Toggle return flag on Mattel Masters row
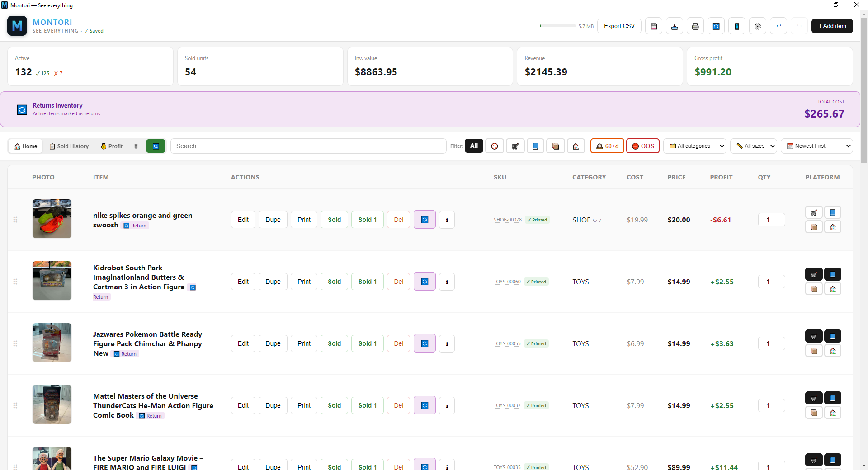Screen dimensions: 868x470 [x=425, y=405]
